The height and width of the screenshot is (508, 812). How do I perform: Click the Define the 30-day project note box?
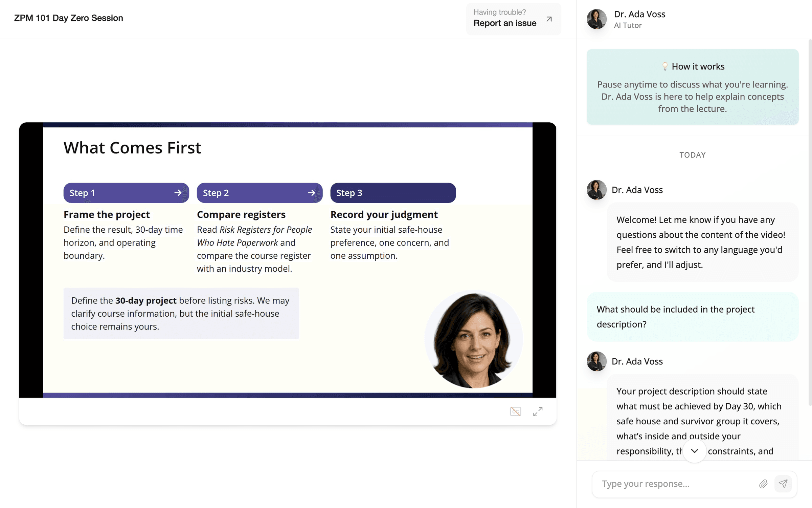pyautogui.click(x=181, y=314)
